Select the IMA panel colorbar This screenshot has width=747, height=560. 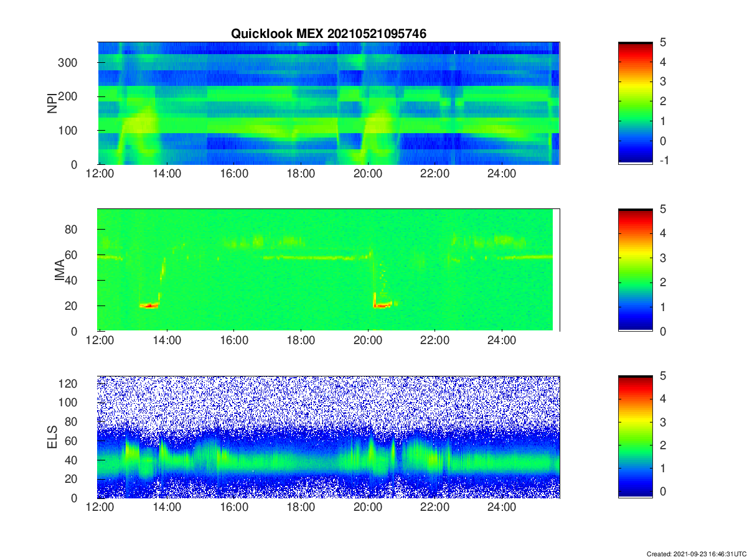tap(636, 270)
